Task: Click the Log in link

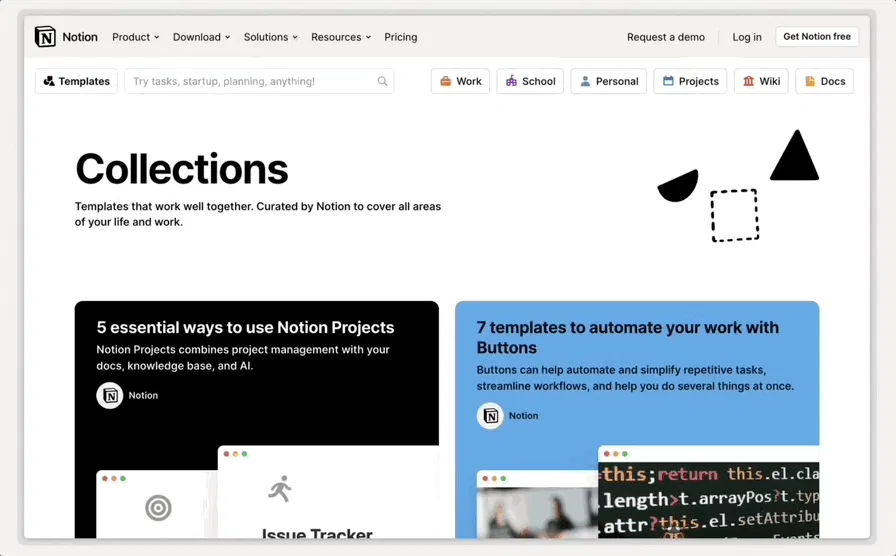Action: (747, 37)
